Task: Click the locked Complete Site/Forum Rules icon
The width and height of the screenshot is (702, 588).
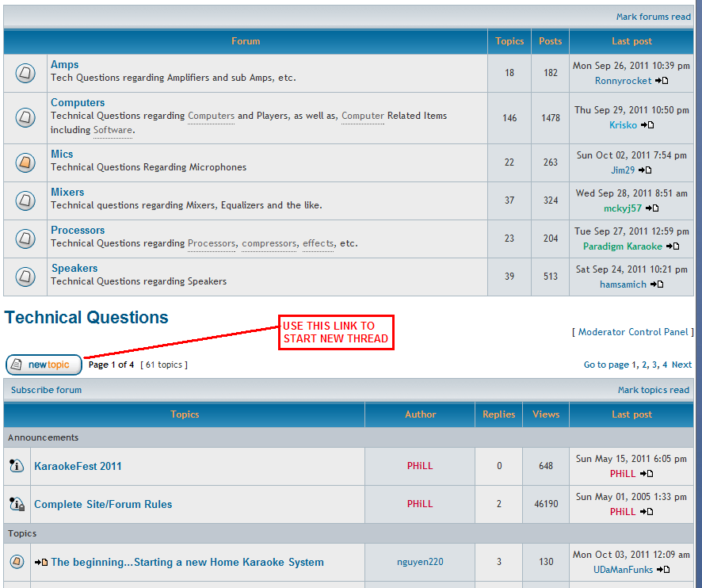Action: pyautogui.click(x=17, y=504)
